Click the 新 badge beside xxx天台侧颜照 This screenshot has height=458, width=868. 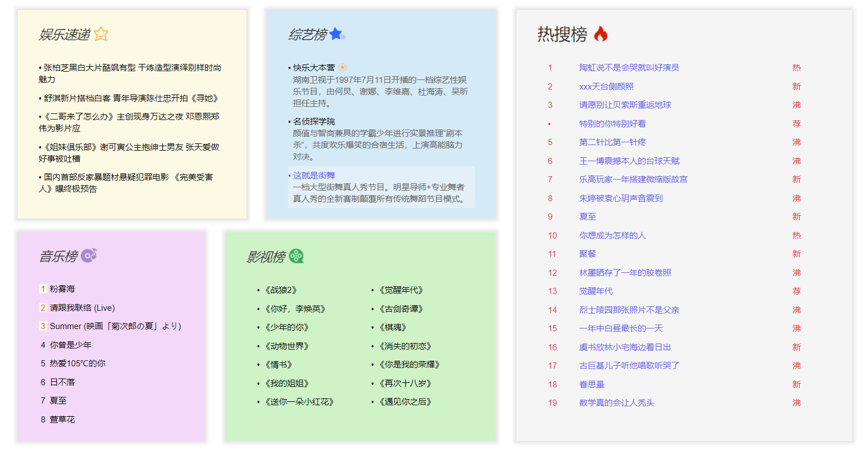pyautogui.click(x=796, y=86)
